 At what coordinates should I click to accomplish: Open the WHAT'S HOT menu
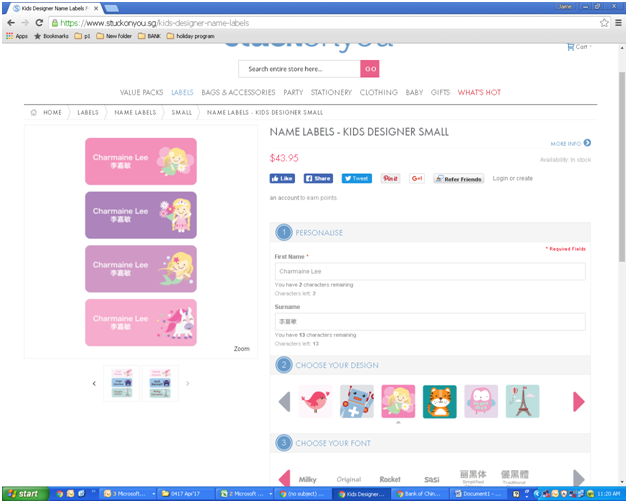pos(479,93)
